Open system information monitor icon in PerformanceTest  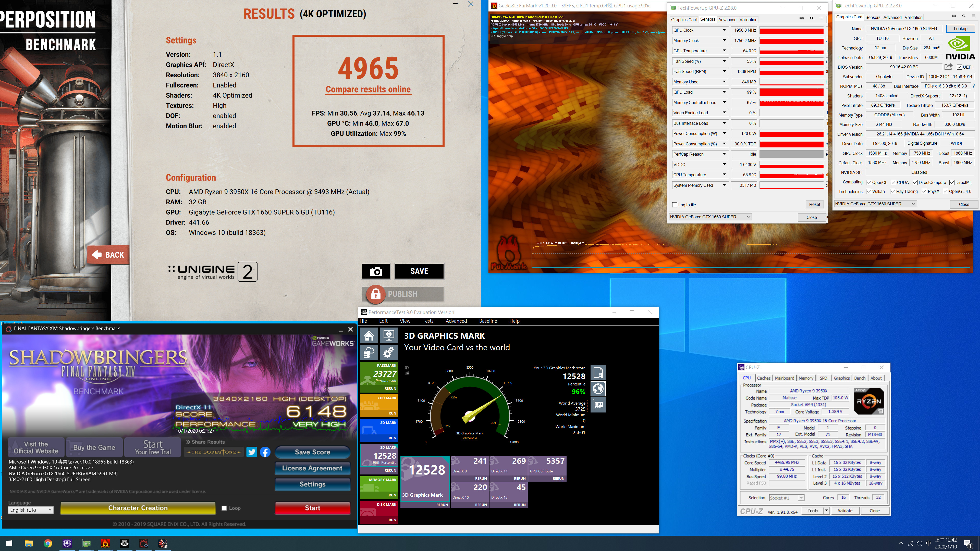coord(389,335)
